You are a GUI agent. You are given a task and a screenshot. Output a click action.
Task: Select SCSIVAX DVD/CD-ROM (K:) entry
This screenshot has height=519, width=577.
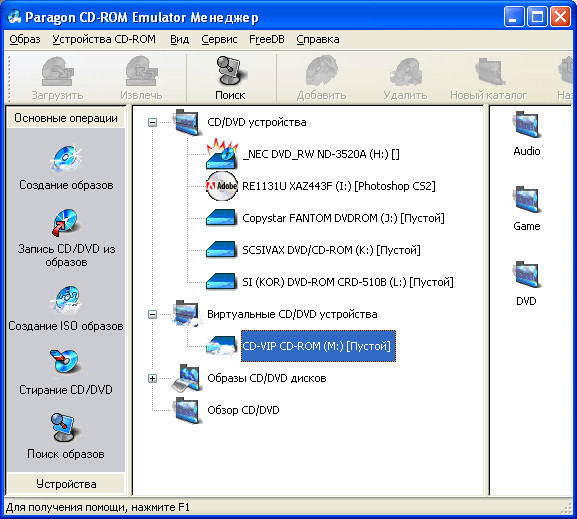(331, 250)
